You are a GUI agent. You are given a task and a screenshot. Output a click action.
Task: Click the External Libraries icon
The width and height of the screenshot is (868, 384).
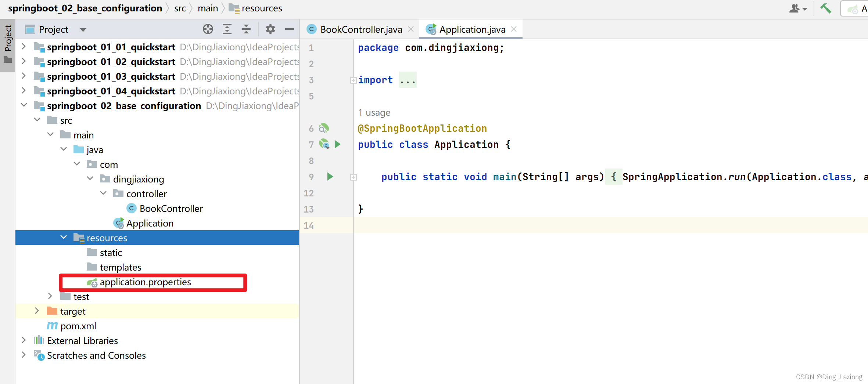(x=39, y=340)
